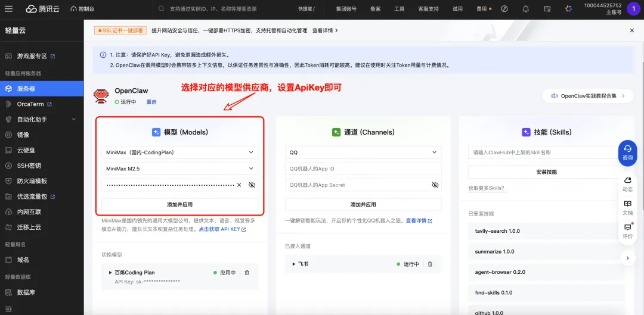Click the 安装技能 button
The height and width of the screenshot is (315, 644).
coord(547,172)
